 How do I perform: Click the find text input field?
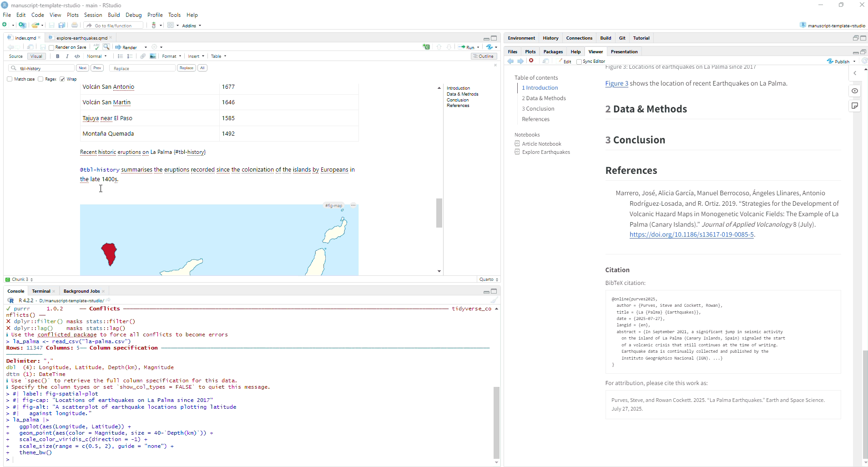pos(45,68)
